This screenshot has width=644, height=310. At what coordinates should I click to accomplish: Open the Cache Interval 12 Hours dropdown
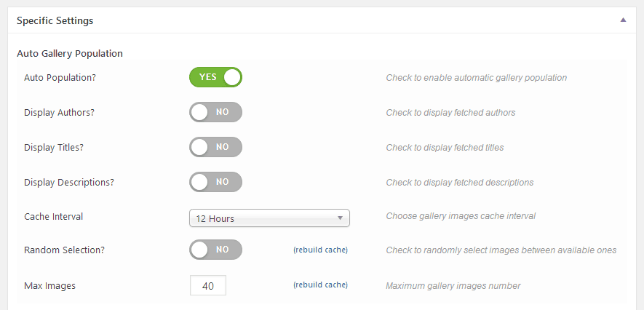click(x=269, y=218)
